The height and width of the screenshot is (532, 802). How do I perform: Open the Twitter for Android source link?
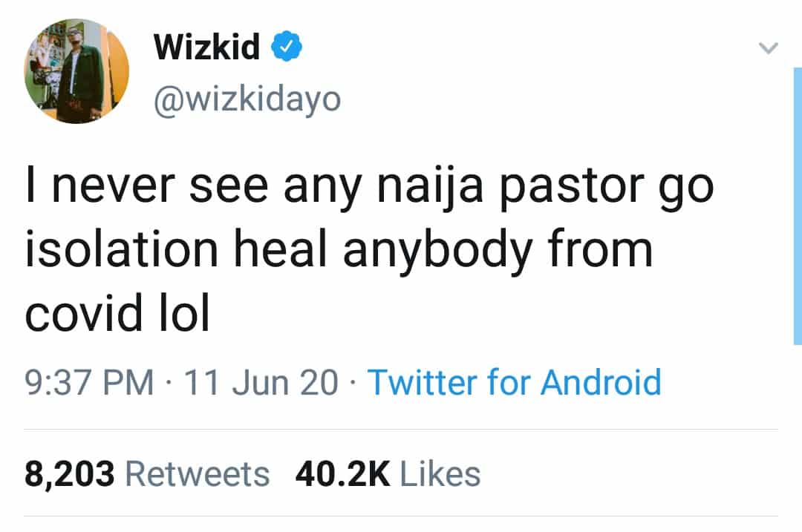click(x=514, y=383)
